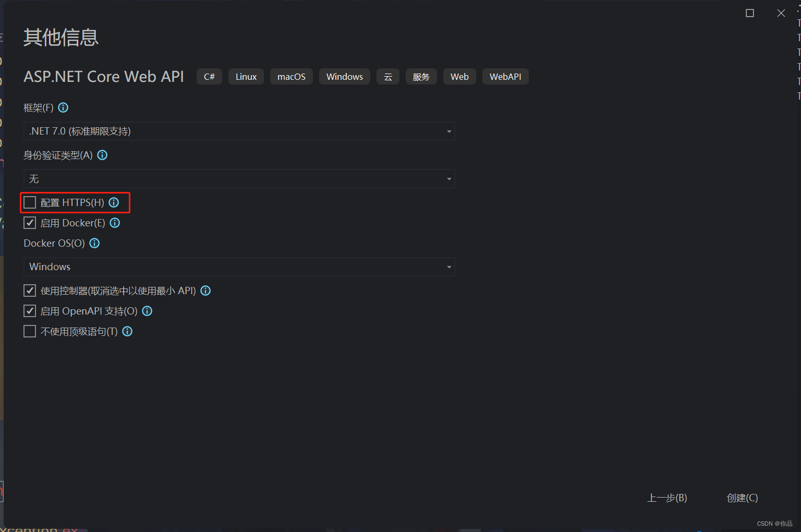Enable the 配置 HTTPS(H) checkbox
The image size is (801, 532).
click(30, 202)
